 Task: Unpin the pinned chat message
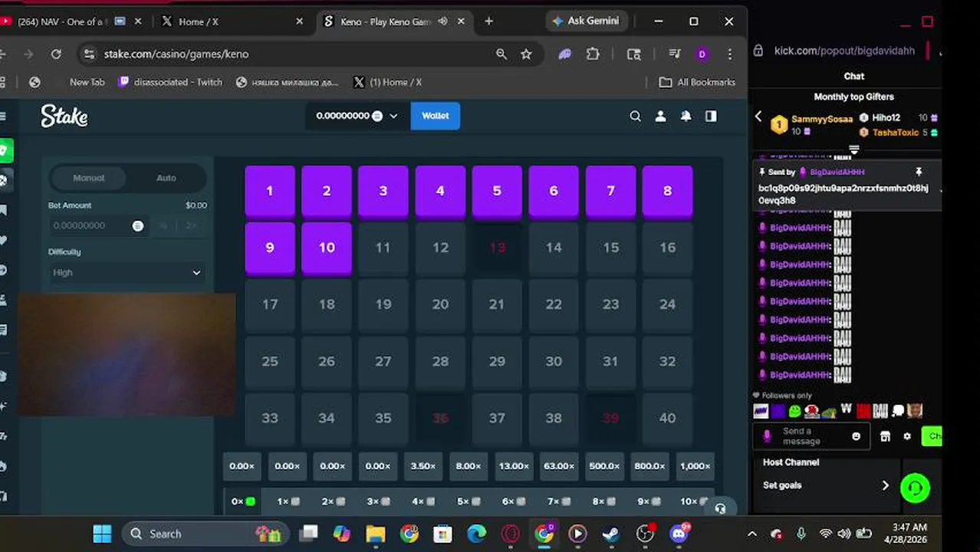click(x=918, y=172)
